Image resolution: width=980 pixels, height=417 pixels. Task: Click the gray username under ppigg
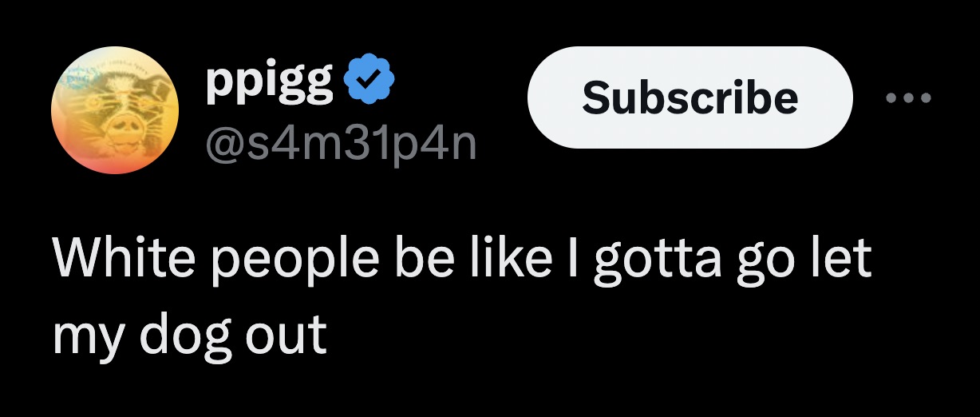[x=341, y=145]
